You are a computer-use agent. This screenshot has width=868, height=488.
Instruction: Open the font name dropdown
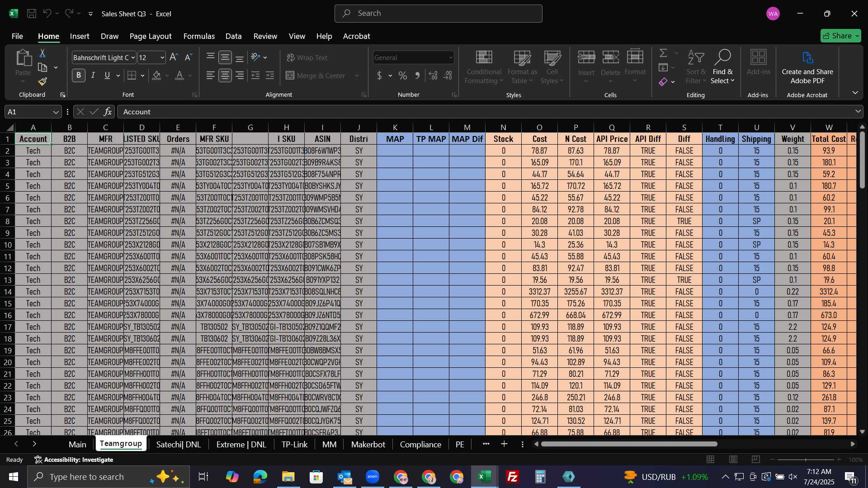click(133, 57)
